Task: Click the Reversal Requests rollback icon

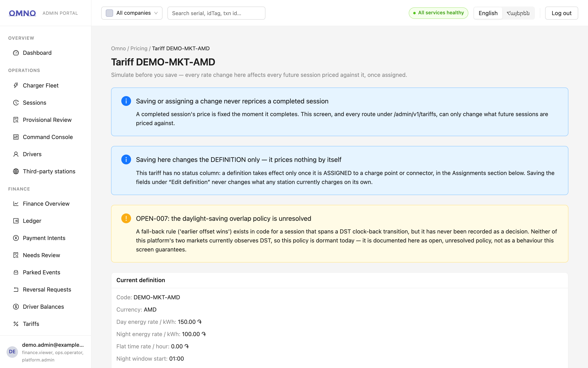Action: 16,290
